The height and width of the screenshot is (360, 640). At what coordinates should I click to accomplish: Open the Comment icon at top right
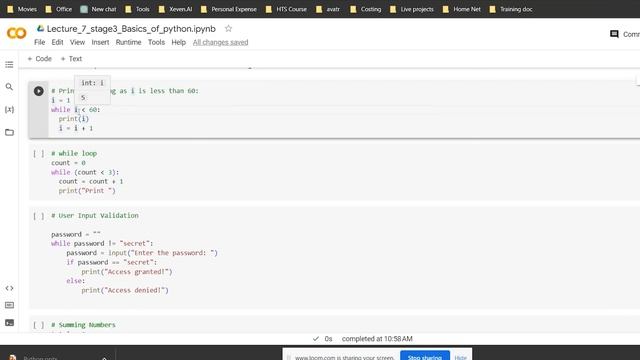pyautogui.click(x=614, y=34)
